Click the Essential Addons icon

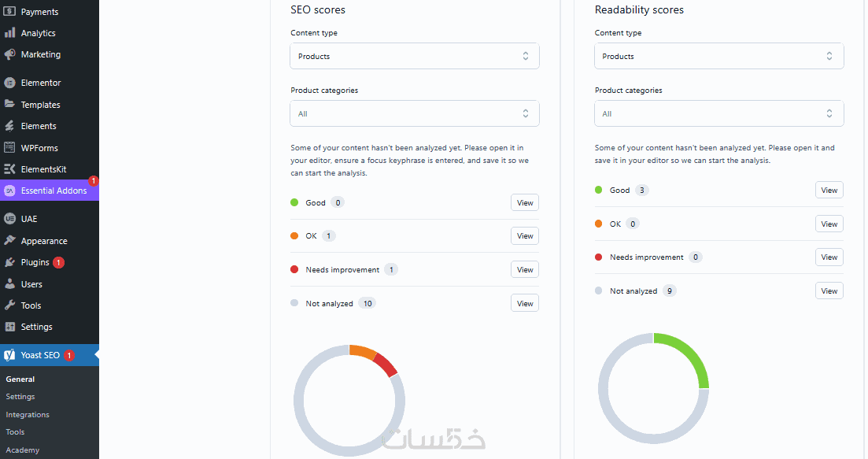pos(10,191)
